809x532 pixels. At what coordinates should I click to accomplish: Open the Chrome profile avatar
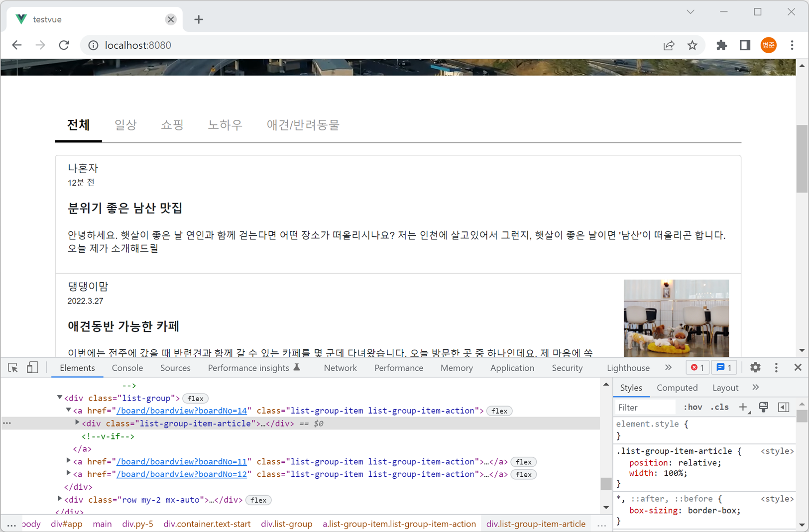pyautogui.click(x=768, y=45)
